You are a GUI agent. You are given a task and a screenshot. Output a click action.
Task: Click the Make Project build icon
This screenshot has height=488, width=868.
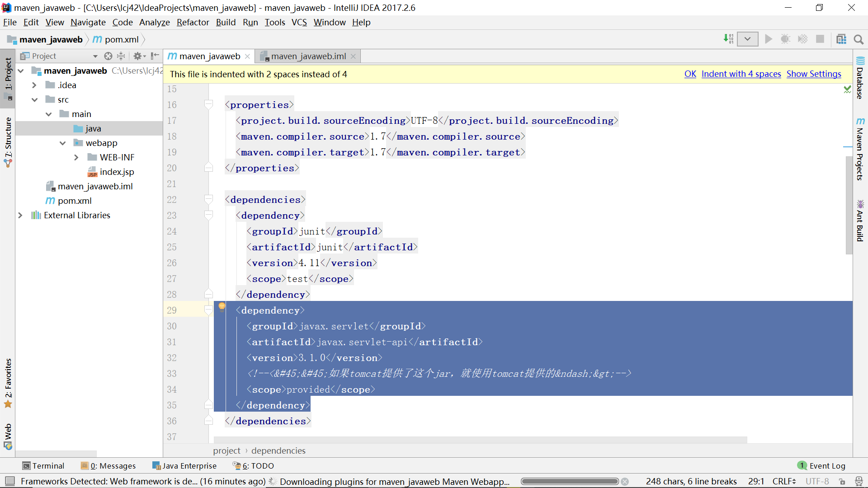(x=728, y=39)
